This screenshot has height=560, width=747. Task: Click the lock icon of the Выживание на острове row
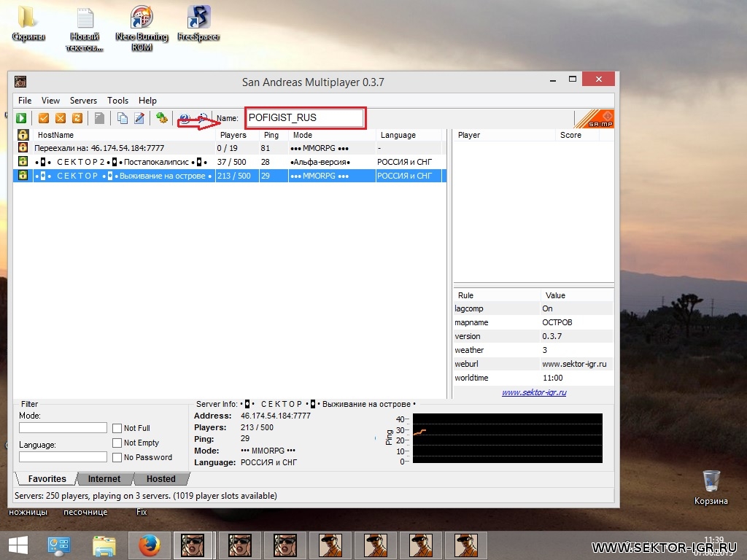click(23, 175)
